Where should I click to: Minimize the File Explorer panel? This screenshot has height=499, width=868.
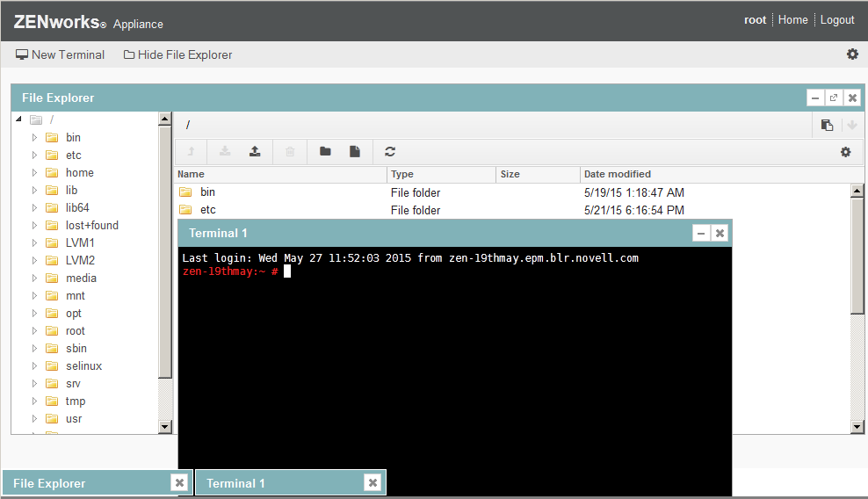pos(815,98)
